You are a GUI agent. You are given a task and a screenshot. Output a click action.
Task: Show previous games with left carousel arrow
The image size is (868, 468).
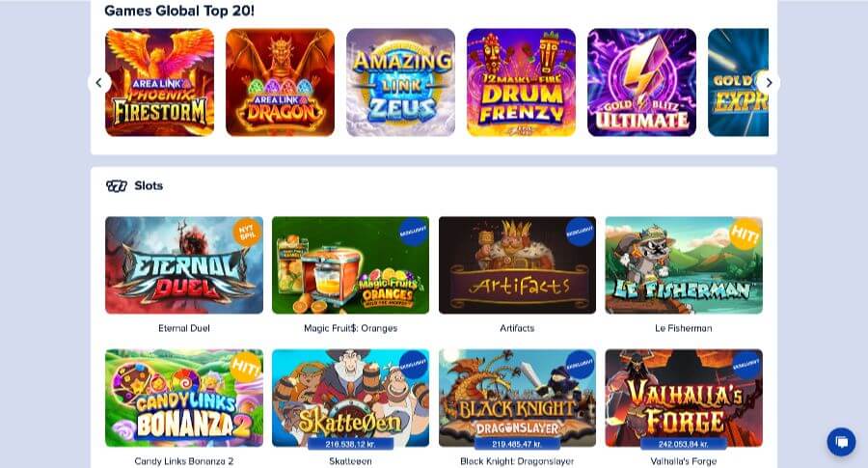pos(99,83)
